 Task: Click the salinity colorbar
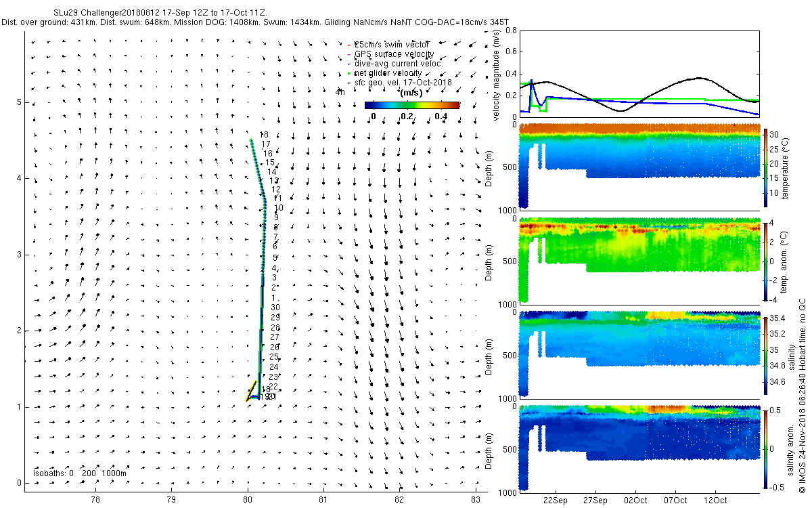click(x=766, y=354)
